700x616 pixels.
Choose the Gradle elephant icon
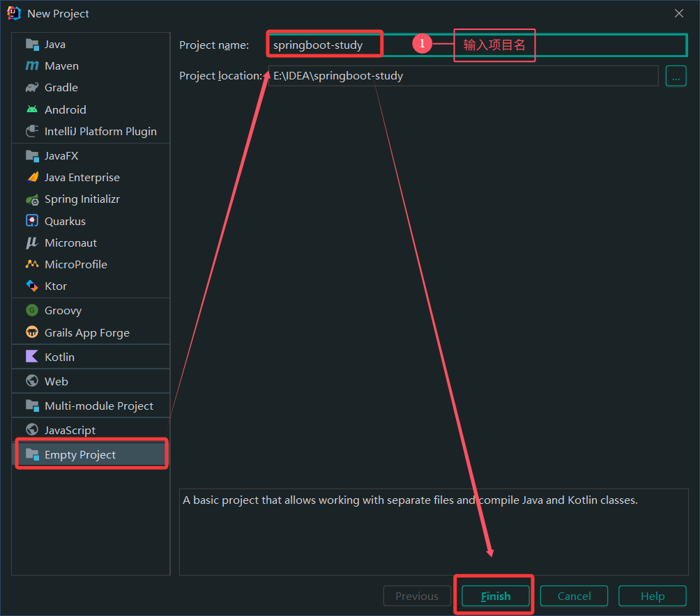point(32,88)
